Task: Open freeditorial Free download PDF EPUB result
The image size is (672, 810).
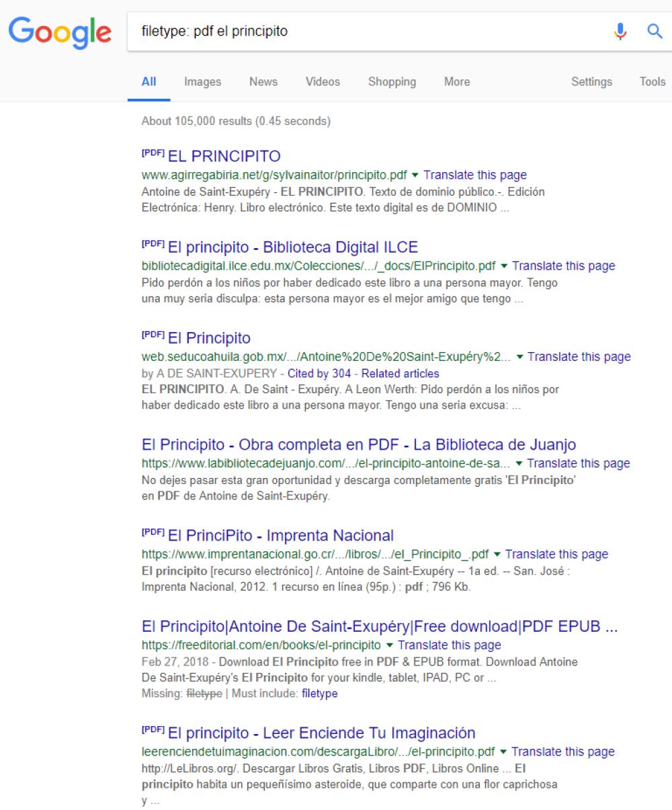Action: coord(380,626)
